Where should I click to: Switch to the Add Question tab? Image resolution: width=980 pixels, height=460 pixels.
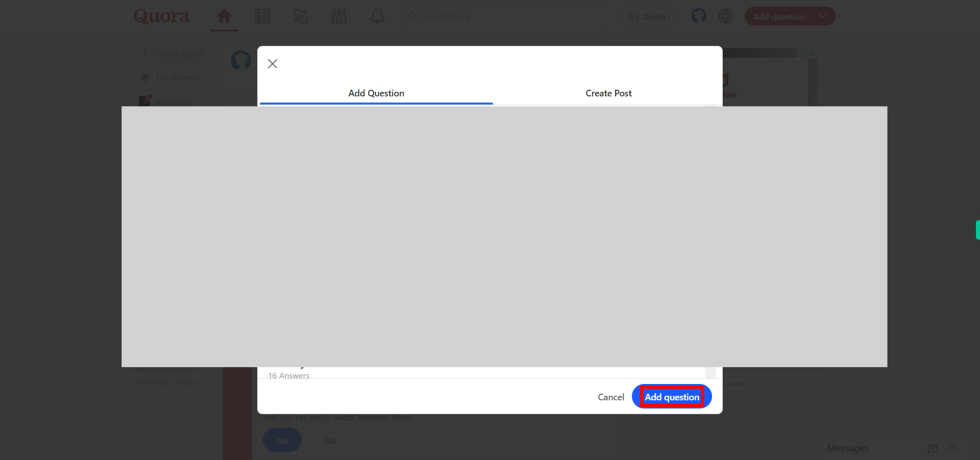pos(376,93)
